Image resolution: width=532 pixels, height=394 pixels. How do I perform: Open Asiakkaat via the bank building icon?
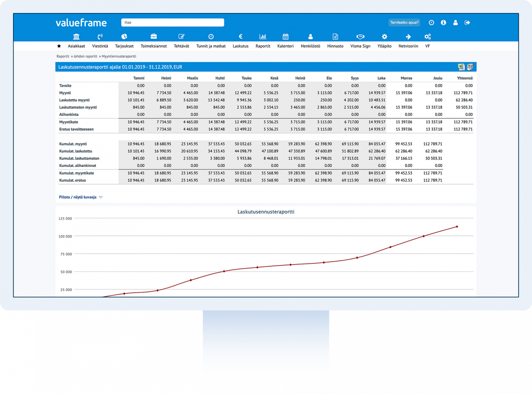(76, 37)
